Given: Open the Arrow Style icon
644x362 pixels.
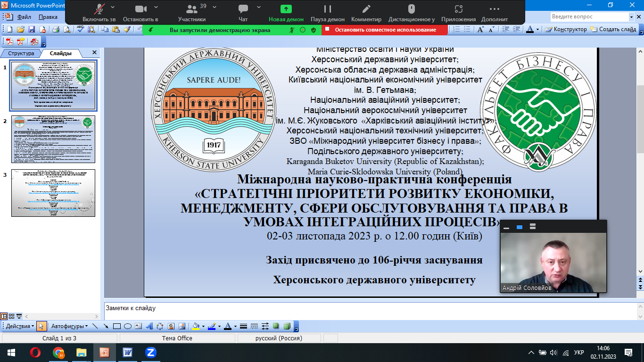Looking at the screenshot, I should [265, 326].
